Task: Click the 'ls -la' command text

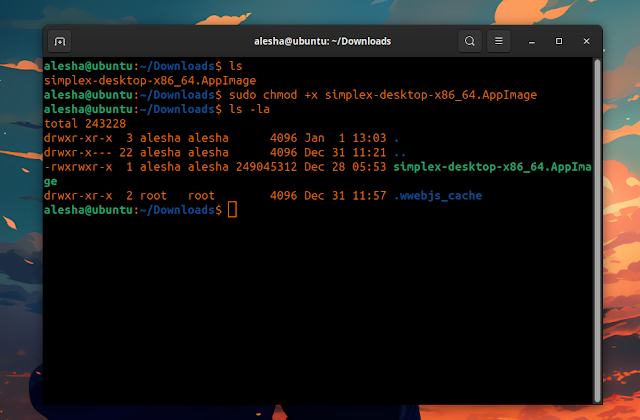Action: 249,109
